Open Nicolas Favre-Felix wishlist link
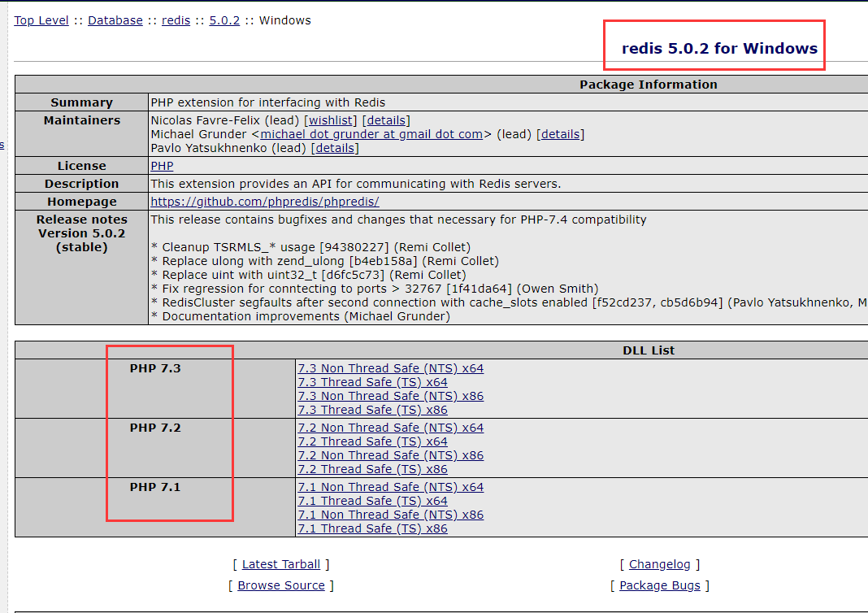The width and height of the screenshot is (868, 613). pos(331,120)
